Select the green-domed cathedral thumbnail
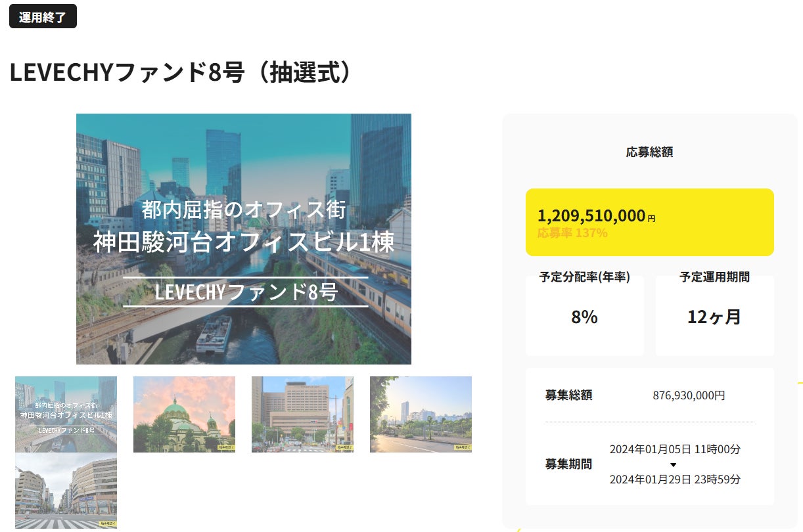 point(184,414)
